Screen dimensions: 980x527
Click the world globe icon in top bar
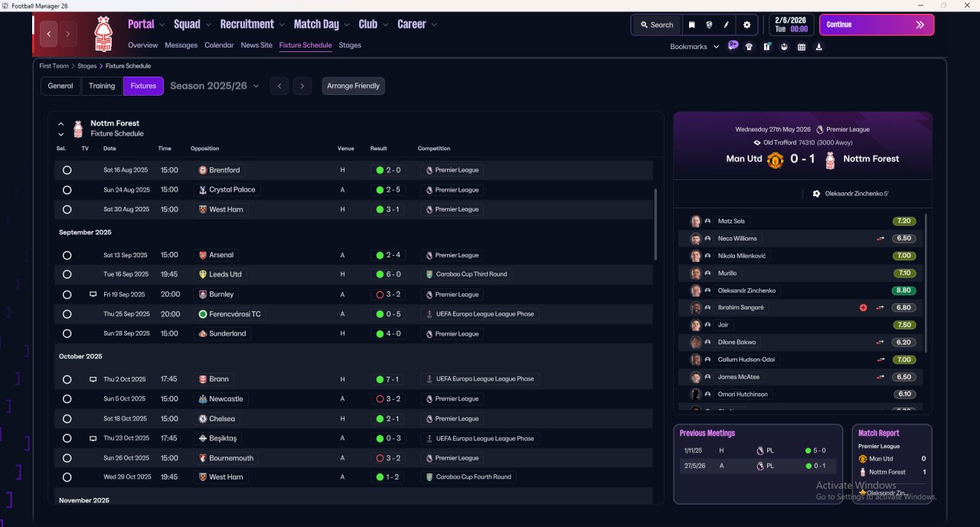point(709,25)
